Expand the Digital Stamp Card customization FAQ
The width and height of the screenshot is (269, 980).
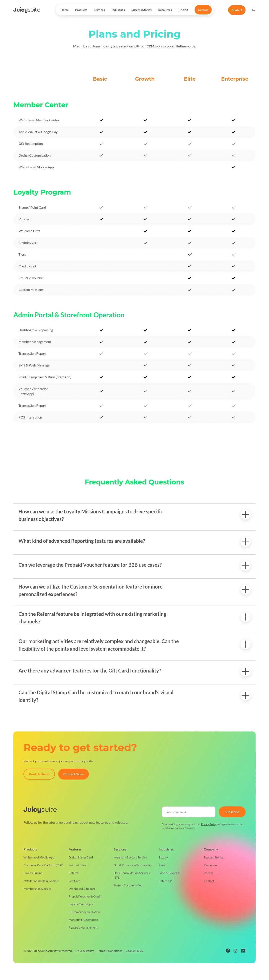tap(246, 695)
